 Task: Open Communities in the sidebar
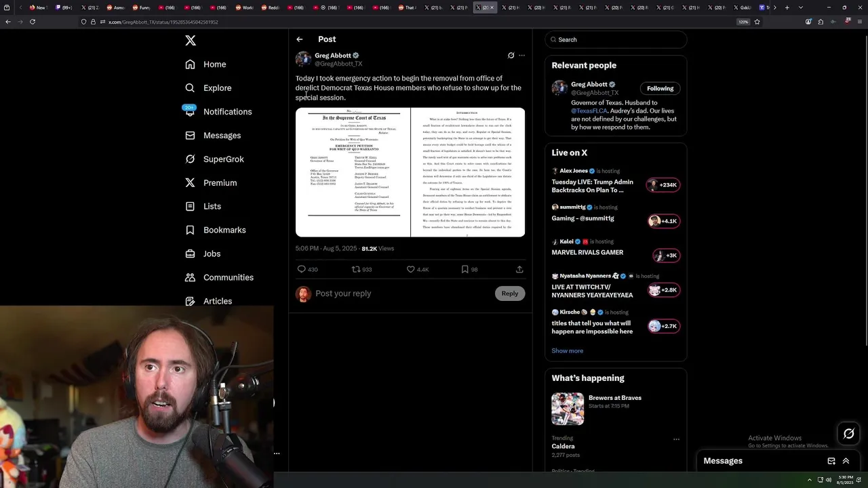[220, 277]
